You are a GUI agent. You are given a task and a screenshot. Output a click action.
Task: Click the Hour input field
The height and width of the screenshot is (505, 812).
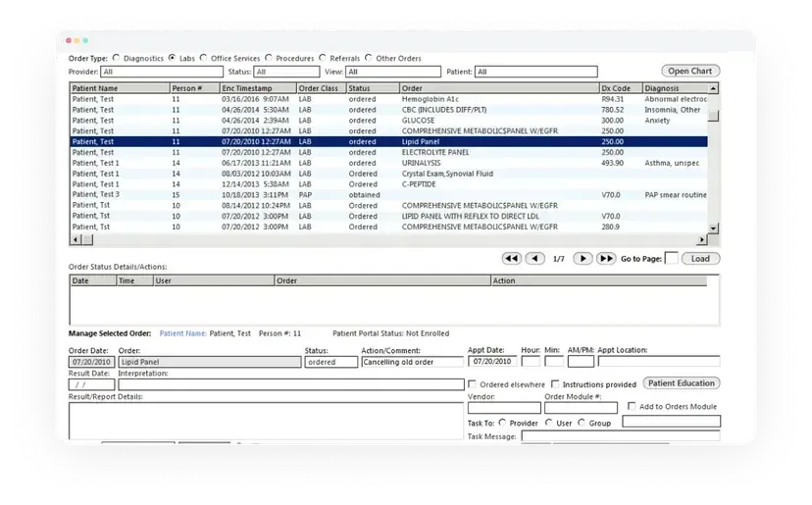tap(531, 362)
